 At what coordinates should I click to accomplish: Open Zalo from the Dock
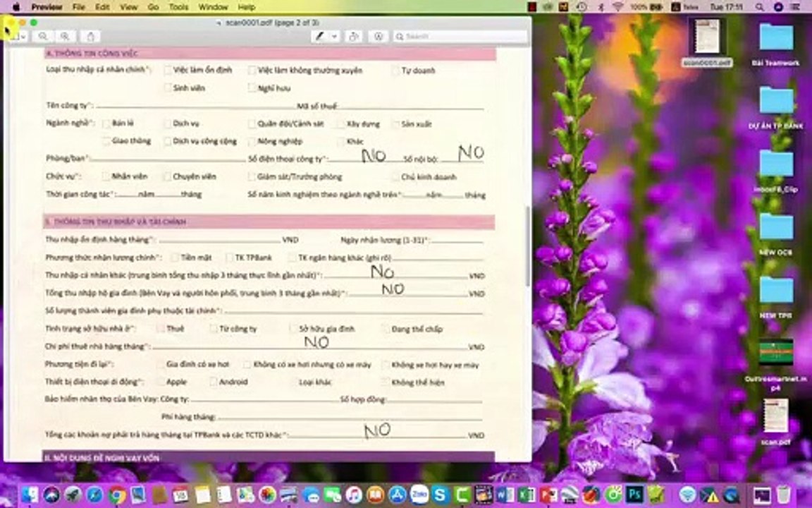pos(419,495)
